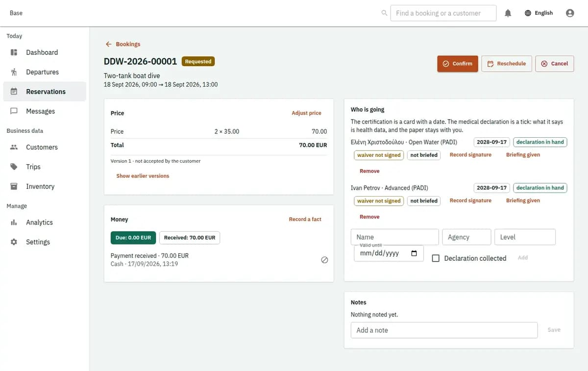Image resolution: width=588 pixels, height=371 pixels.
Task: Click Adjust price link
Action: click(x=306, y=113)
